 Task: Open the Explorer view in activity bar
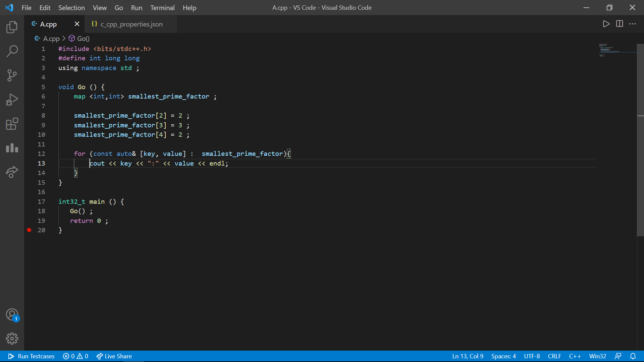click(x=12, y=27)
